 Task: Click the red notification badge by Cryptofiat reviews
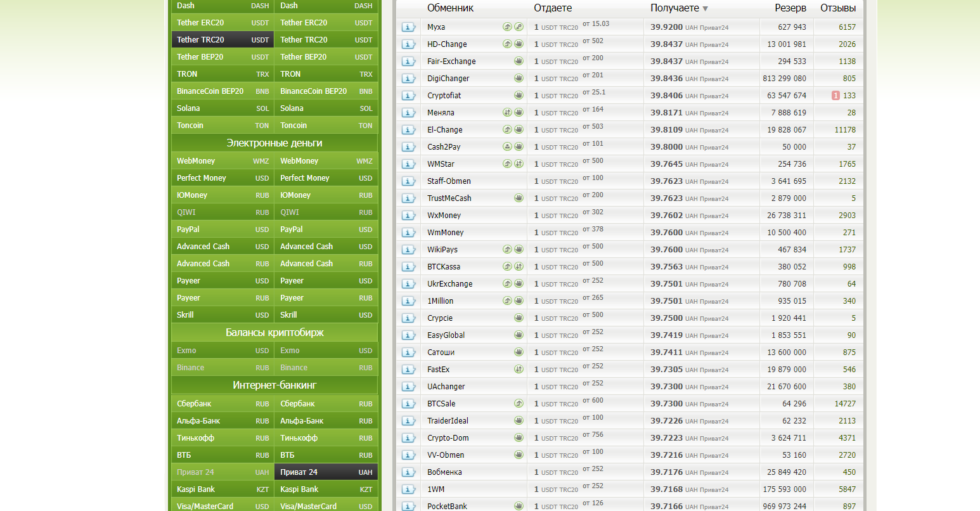pyautogui.click(x=835, y=96)
